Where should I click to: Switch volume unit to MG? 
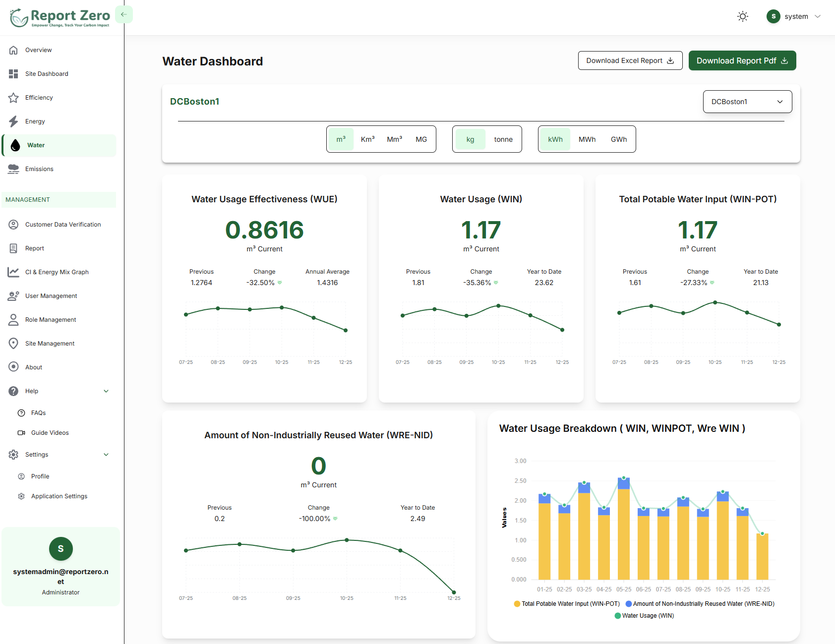click(421, 139)
